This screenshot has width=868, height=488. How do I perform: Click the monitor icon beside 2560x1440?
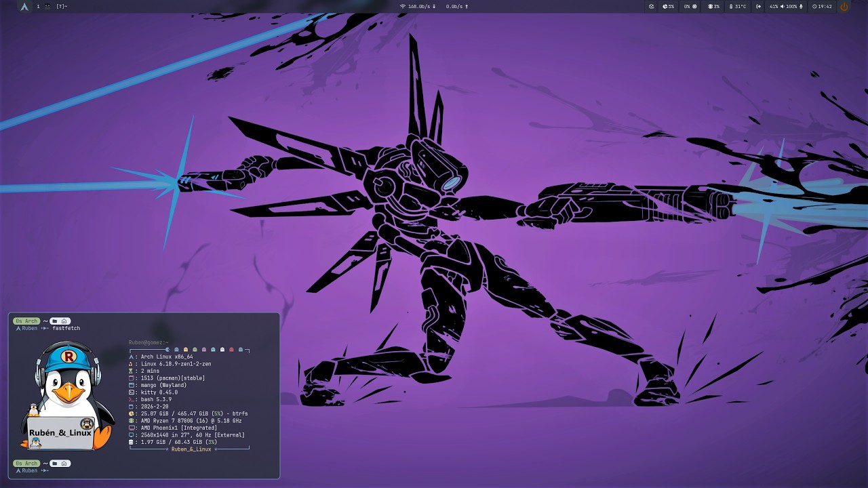click(x=132, y=435)
